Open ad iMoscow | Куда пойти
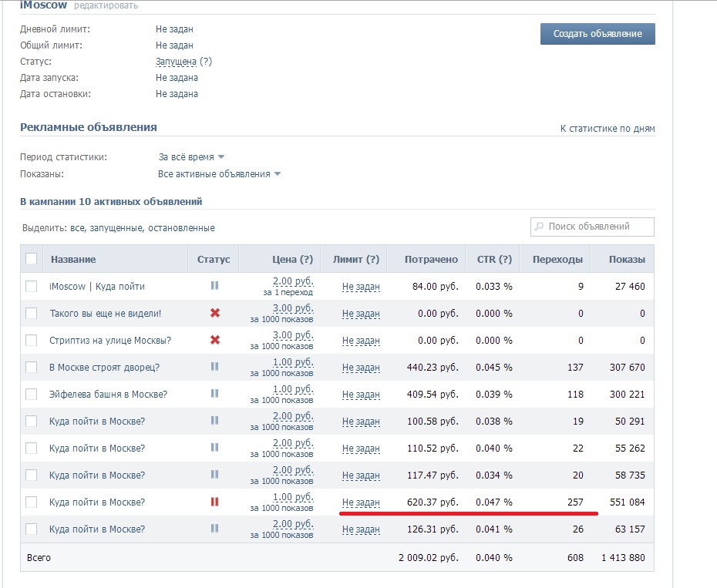The height and width of the screenshot is (588, 717). [97, 286]
